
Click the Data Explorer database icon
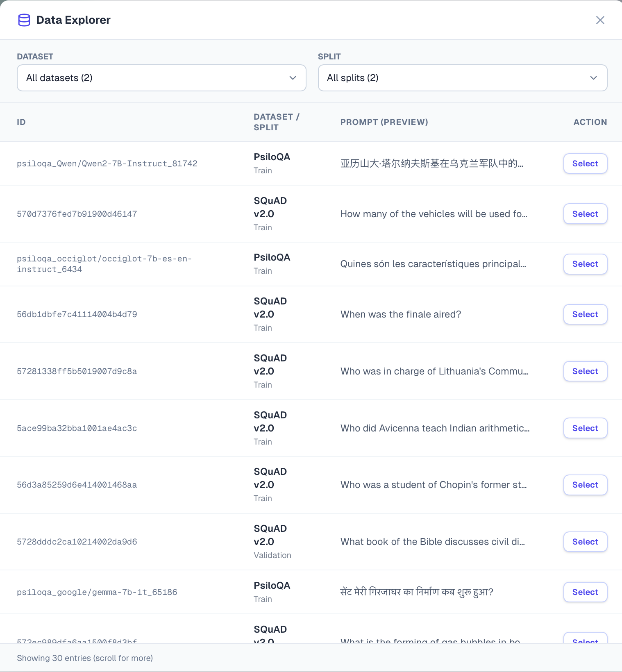(24, 20)
